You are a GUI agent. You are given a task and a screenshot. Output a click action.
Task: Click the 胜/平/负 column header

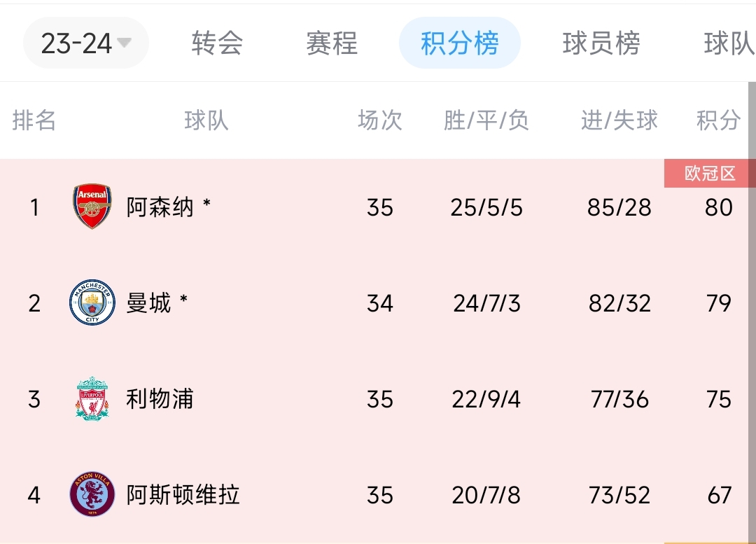[486, 120]
